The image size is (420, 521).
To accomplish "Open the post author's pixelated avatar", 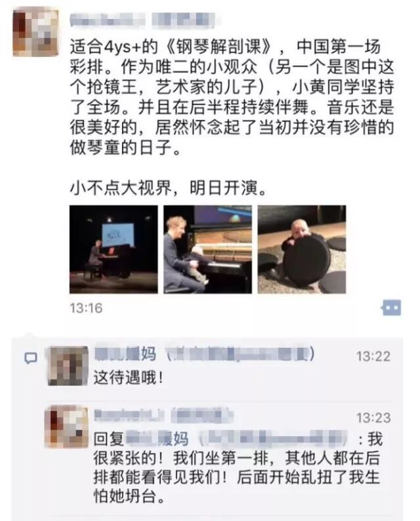I will [35, 33].
